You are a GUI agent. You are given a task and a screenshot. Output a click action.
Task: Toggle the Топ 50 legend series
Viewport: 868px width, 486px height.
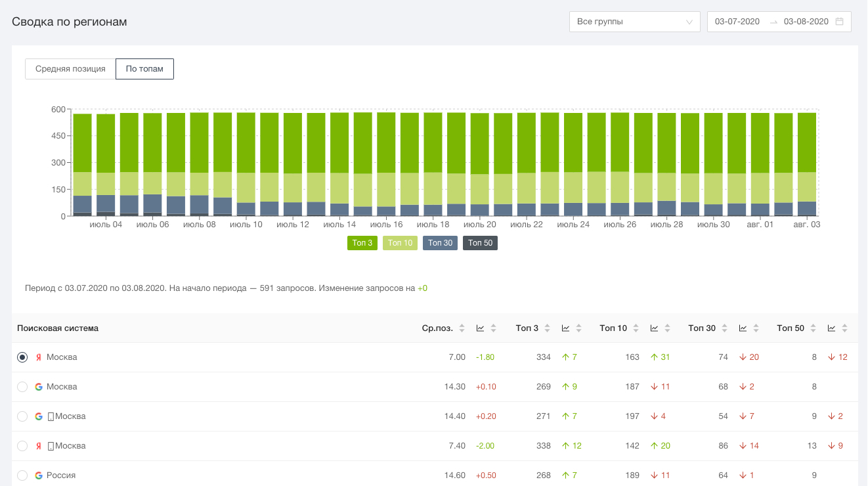click(480, 243)
